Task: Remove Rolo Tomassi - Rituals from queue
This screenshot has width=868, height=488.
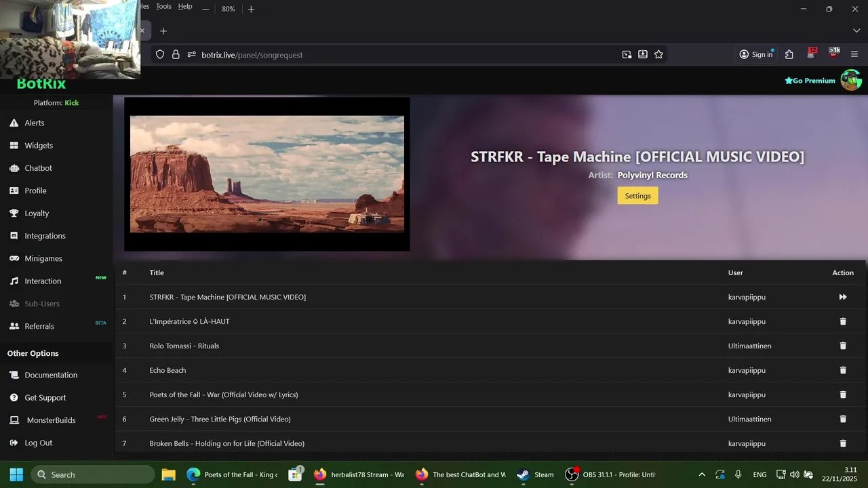Action: tap(843, 346)
